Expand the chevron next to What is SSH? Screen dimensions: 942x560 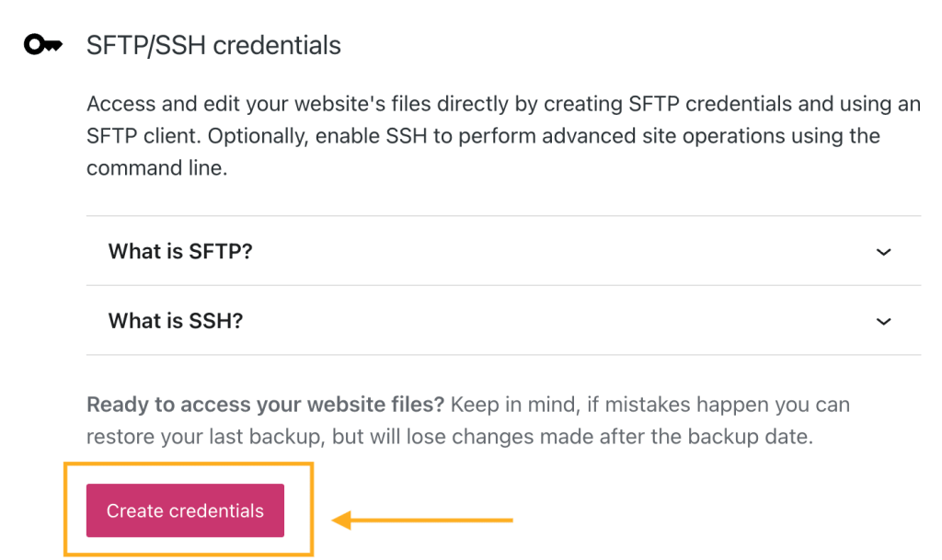[x=883, y=322]
